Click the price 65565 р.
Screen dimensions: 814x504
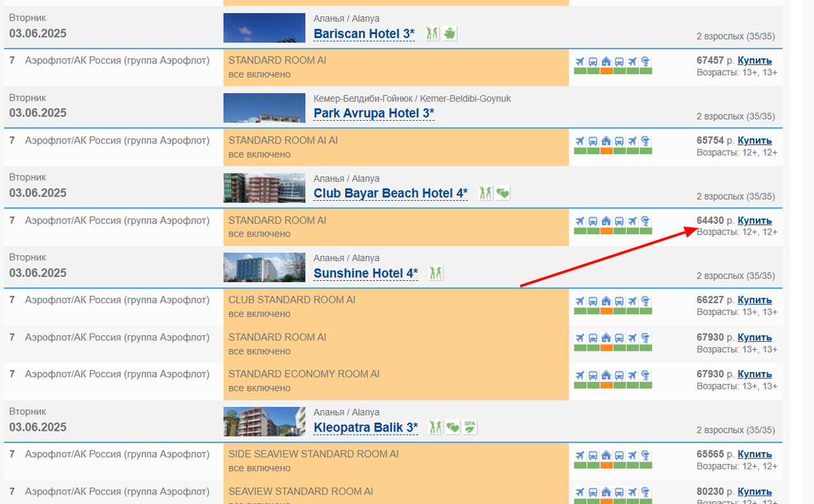(x=716, y=454)
